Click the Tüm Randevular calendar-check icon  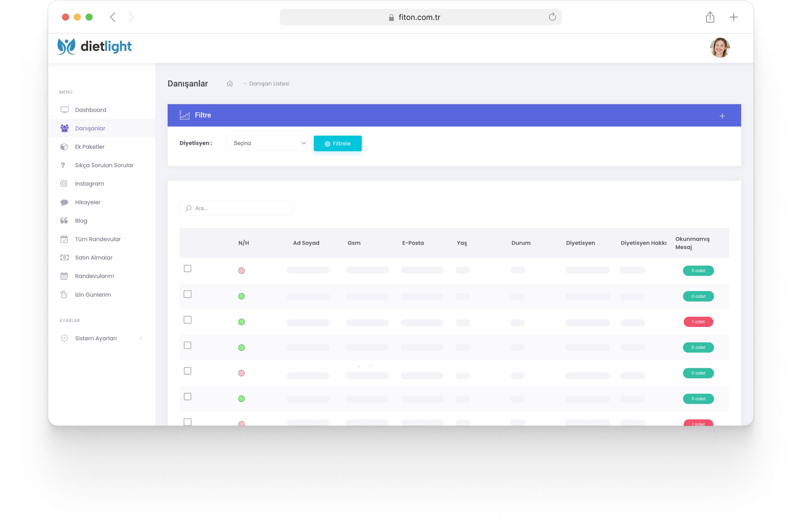(x=64, y=239)
